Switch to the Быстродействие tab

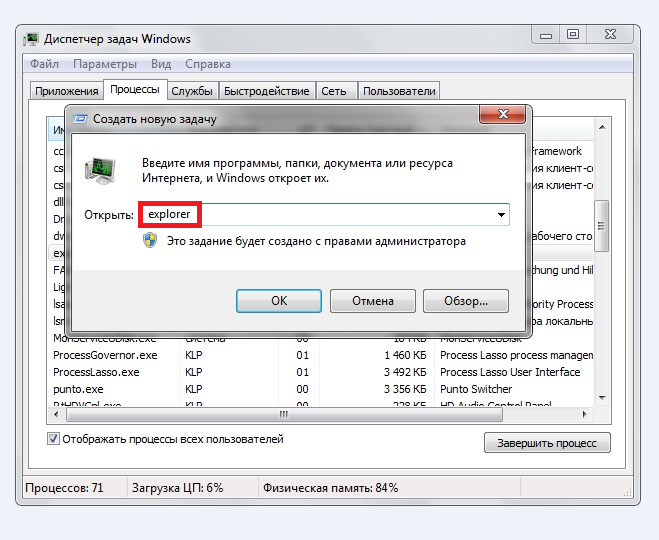[266, 91]
